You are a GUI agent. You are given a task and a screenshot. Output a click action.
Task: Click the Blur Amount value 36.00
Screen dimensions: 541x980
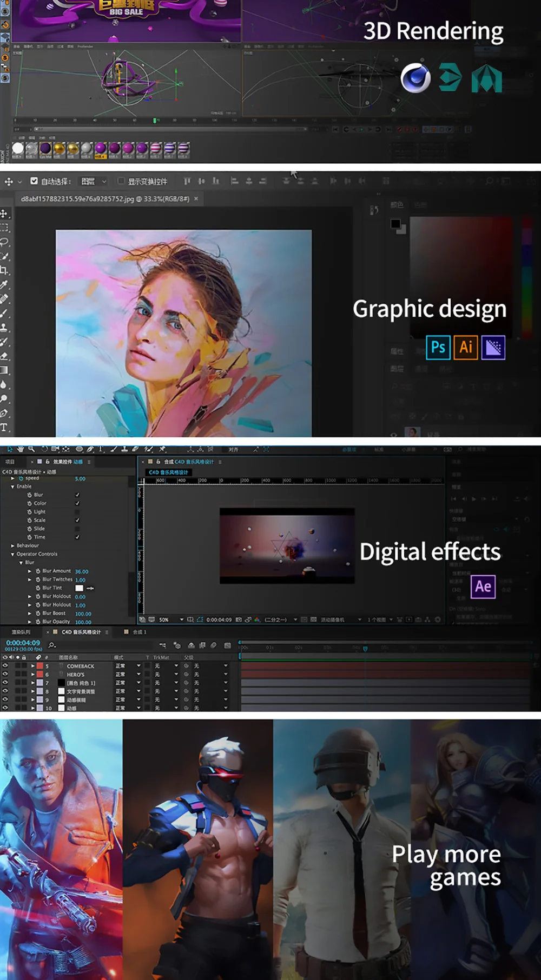click(82, 571)
